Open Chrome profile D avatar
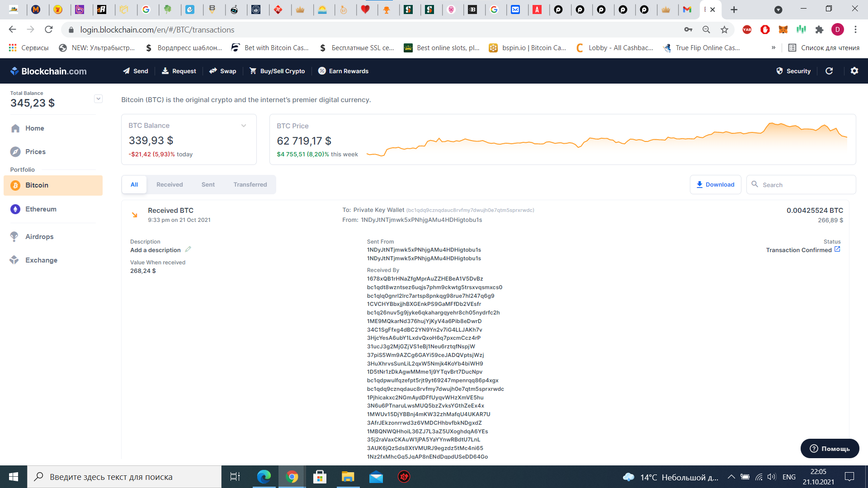 click(x=837, y=29)
